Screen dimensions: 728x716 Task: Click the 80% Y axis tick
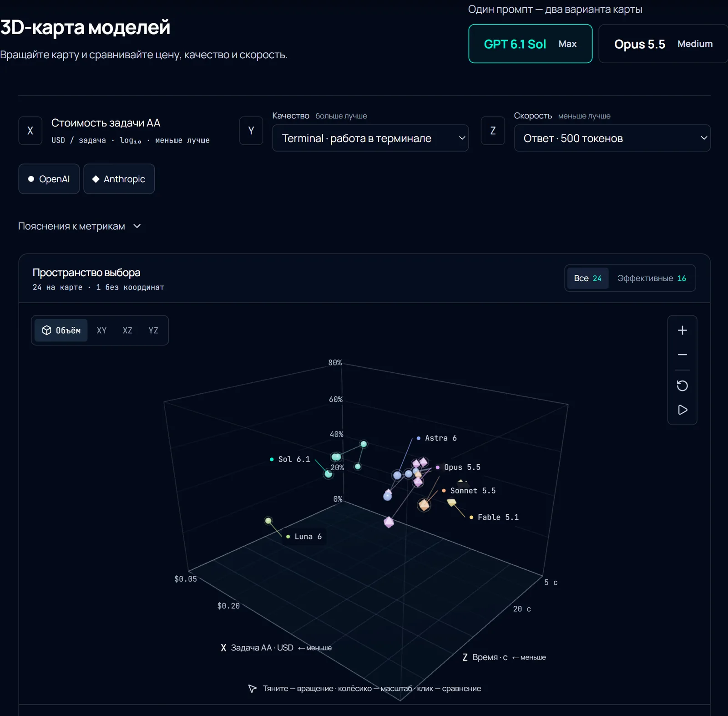point(335,363)
